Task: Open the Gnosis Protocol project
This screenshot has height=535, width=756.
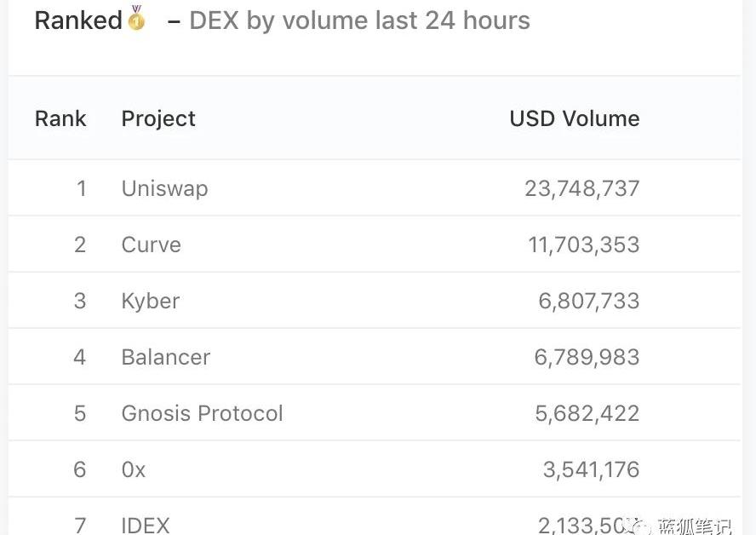Action: 202,413
